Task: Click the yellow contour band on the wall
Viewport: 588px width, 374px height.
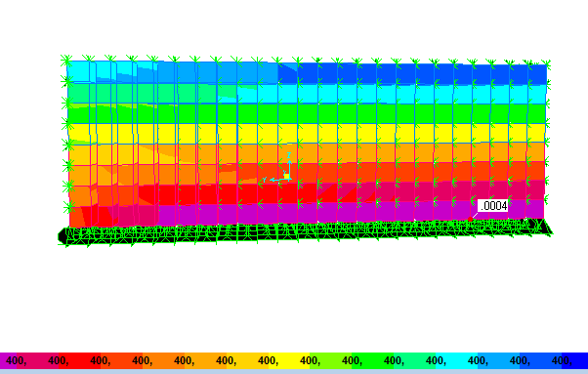Action: tap(307, 134)
